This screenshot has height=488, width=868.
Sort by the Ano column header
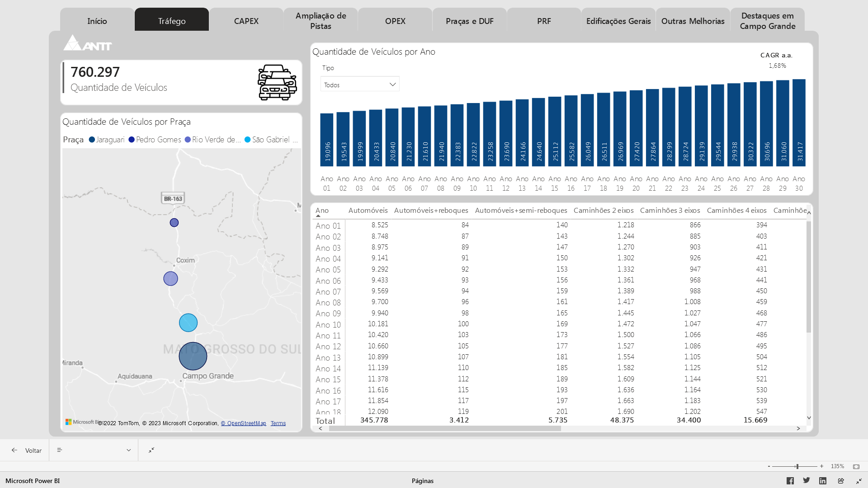pyautogui.click(x=322, y=210)
